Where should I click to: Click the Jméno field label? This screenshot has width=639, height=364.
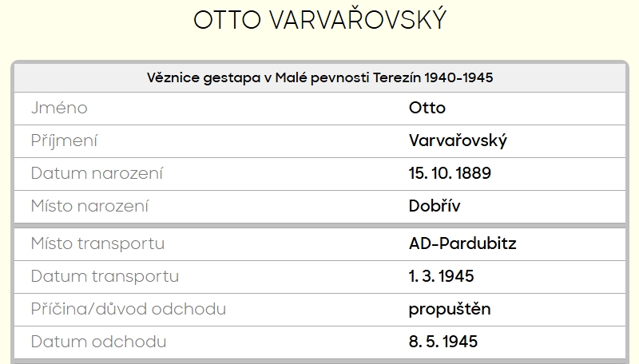coord(59,108)
